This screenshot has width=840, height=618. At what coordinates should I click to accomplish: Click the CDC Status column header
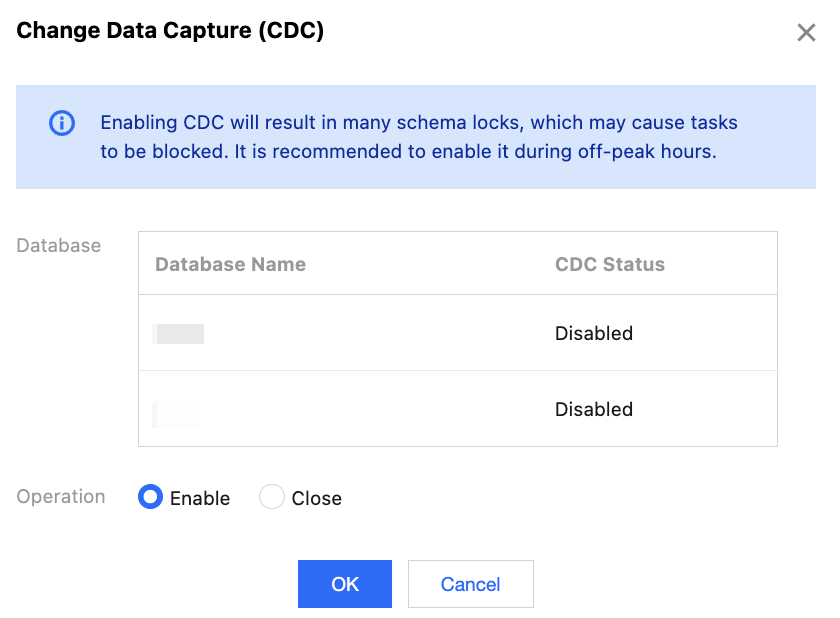pyautogui.click(x=609, y=265)
